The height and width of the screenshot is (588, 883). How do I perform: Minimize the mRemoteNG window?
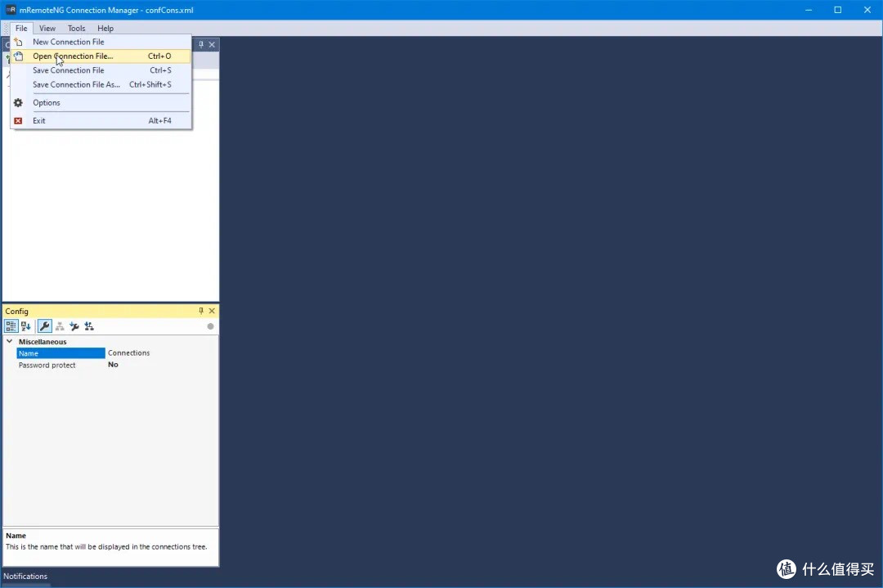(809, 10)
